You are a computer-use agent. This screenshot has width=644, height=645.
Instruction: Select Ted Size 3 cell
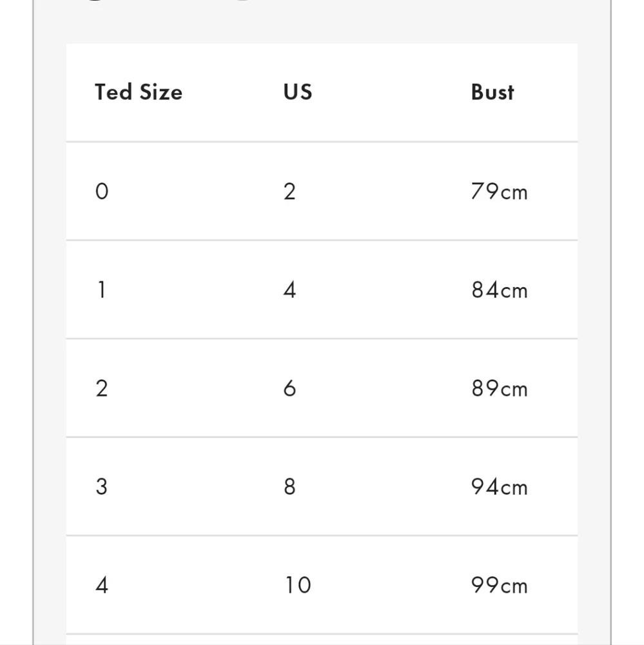[102, 486]
